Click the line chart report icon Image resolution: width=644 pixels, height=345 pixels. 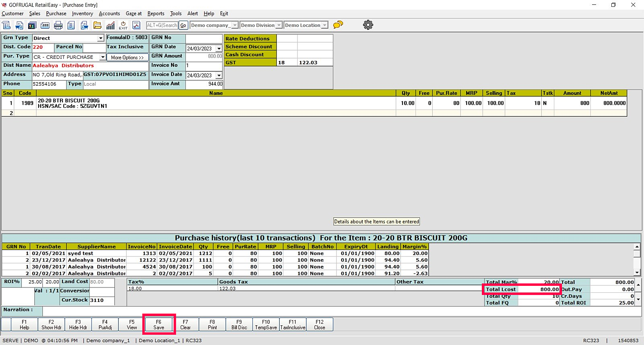pyautogui.click(x=136, y=25)
